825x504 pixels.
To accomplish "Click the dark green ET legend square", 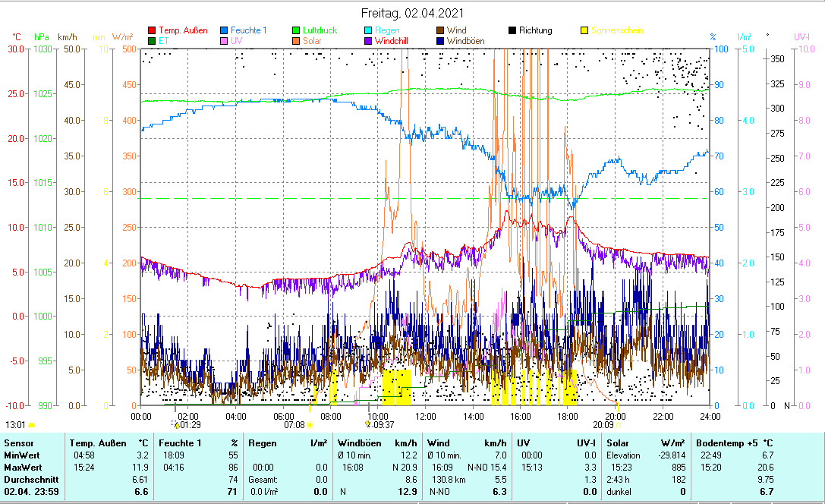I will [152, 41].
